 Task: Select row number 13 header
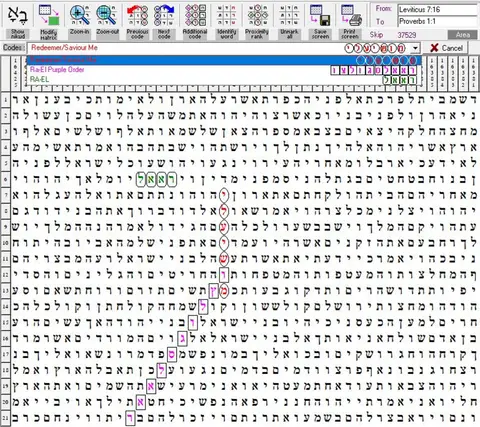[5, 291]
